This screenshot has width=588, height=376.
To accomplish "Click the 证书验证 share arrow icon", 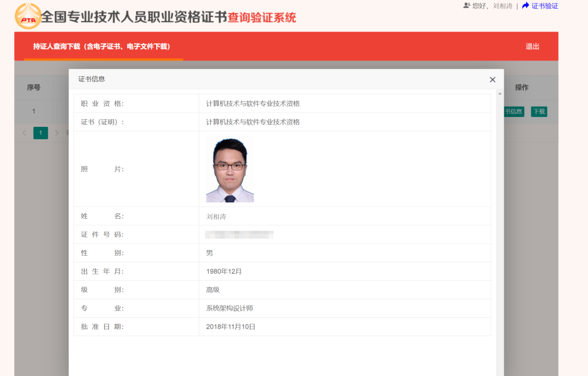I will tap(525, 5).
